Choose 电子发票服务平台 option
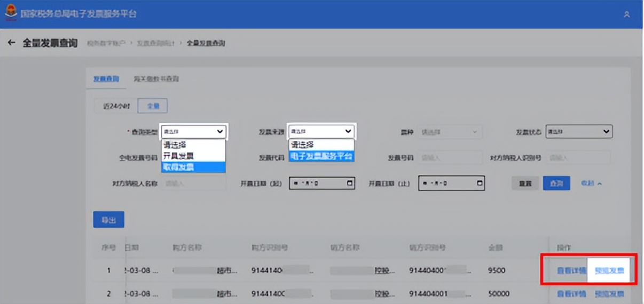The image size is (644, 304). tap(321, 156)
